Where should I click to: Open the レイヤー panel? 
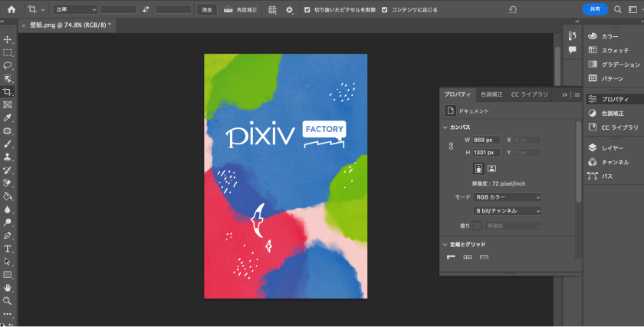click(613, 148)
